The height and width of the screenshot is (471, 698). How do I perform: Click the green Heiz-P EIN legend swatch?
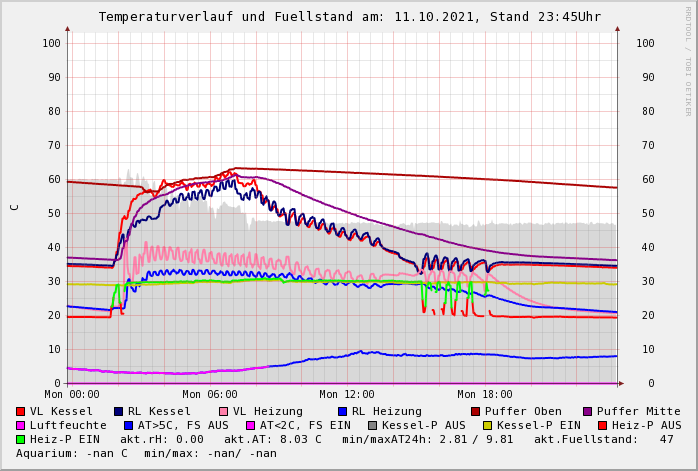[x=21, y=440]
